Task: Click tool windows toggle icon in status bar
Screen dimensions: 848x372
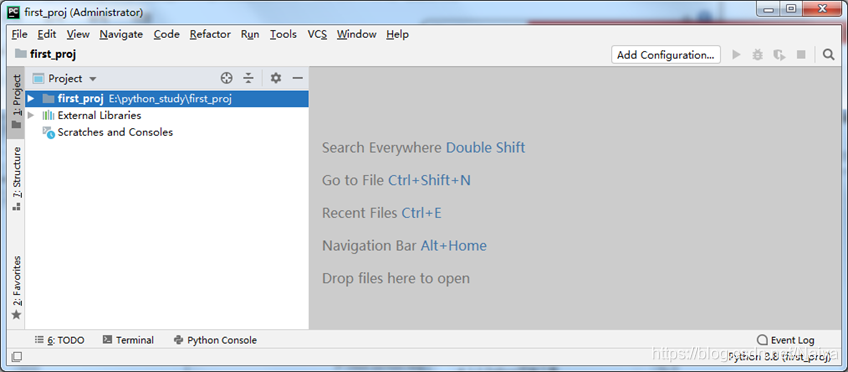Action: coord(17,356)
